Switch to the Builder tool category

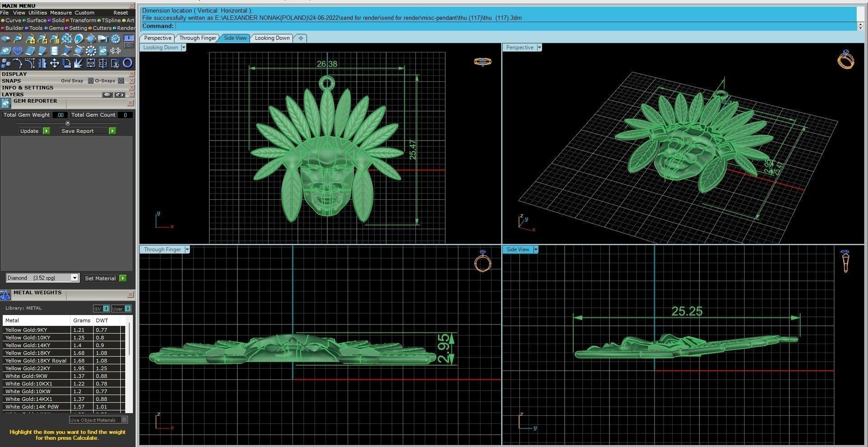click(12, 28)
